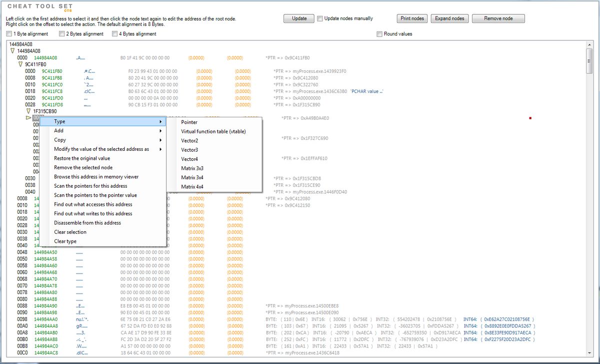Image resolution: width=600 pixels, height=364 pixels.
Task: Select Virtual function table (vtable) type
Action: (213, 131)
